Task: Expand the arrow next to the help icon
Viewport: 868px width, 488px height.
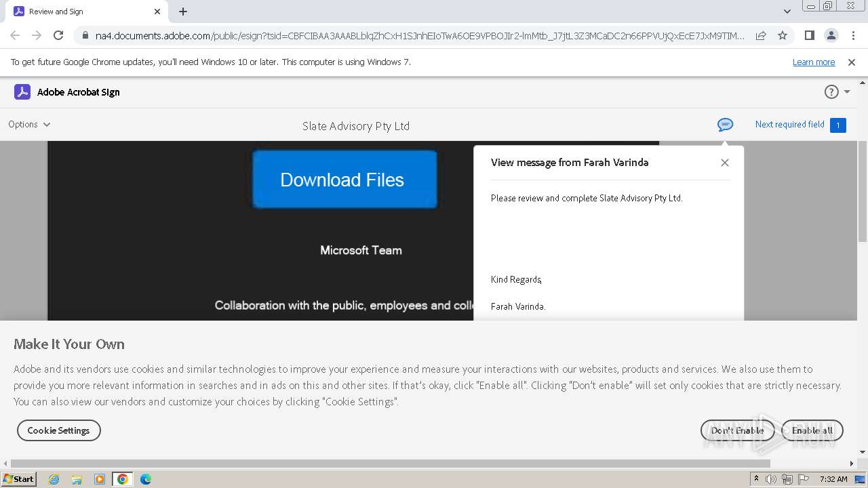Action: (847, 92)
